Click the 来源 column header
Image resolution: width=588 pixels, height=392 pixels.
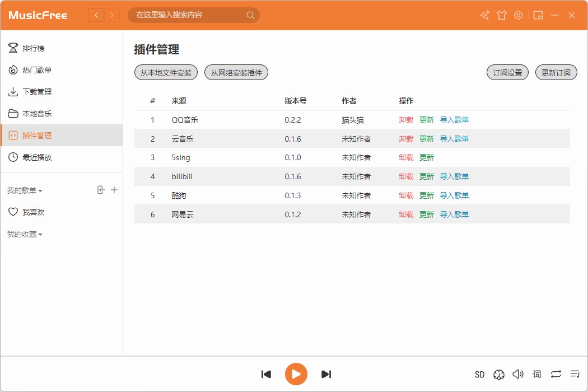pyautogui.click(x=179, y=101)
